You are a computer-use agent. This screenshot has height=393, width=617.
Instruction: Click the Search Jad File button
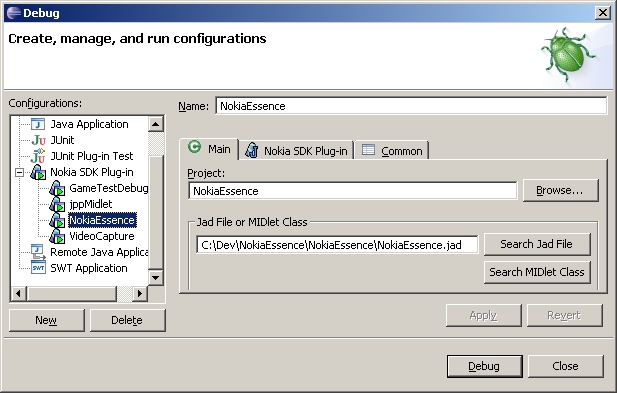point(537,244)
